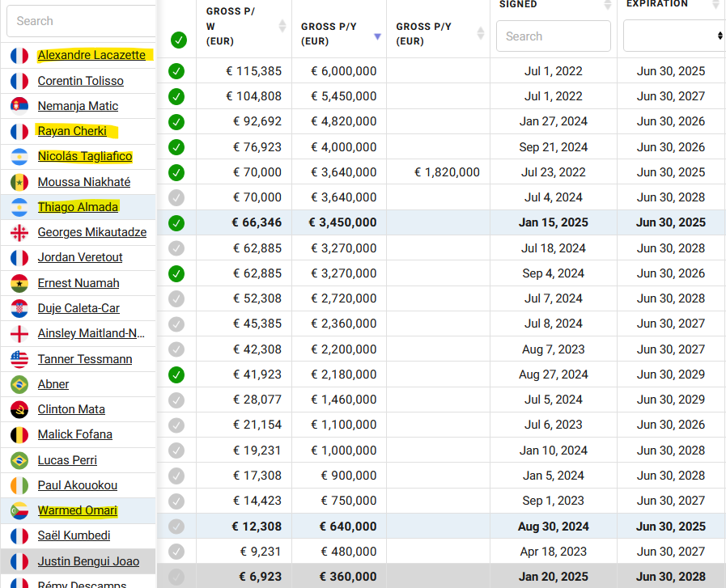Click the Comoros flag next to Warmed Omari
This screenshot has height=588, width=726.
click(x=19, y=510)
